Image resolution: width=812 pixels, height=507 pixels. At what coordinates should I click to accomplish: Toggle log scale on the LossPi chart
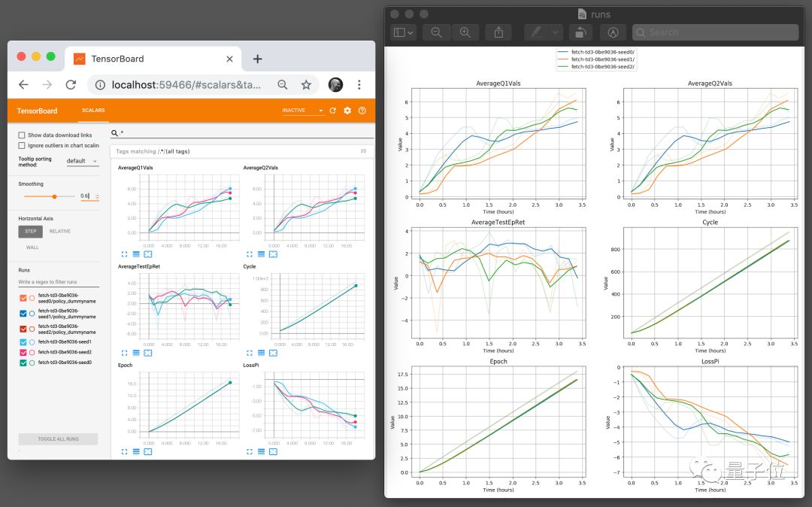pos(262,451)
